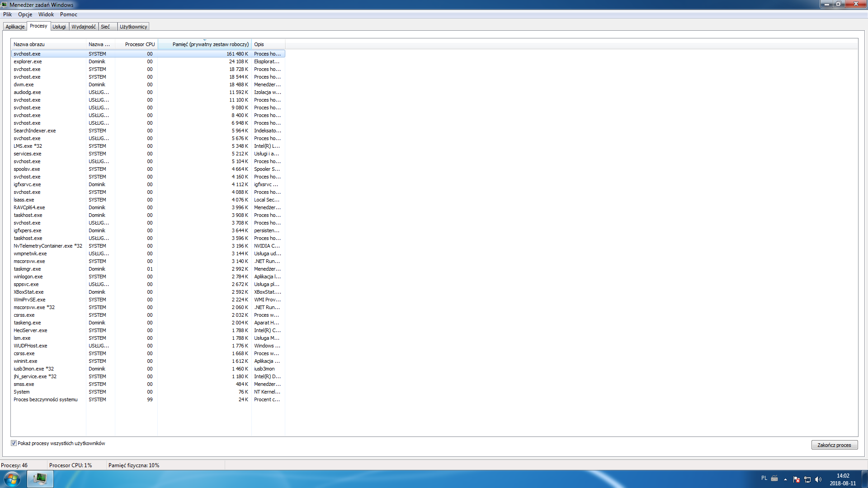Screen dimensions: 868x488
Task: Open the volume speaker tray icon
Action: (x=818, y=479)
